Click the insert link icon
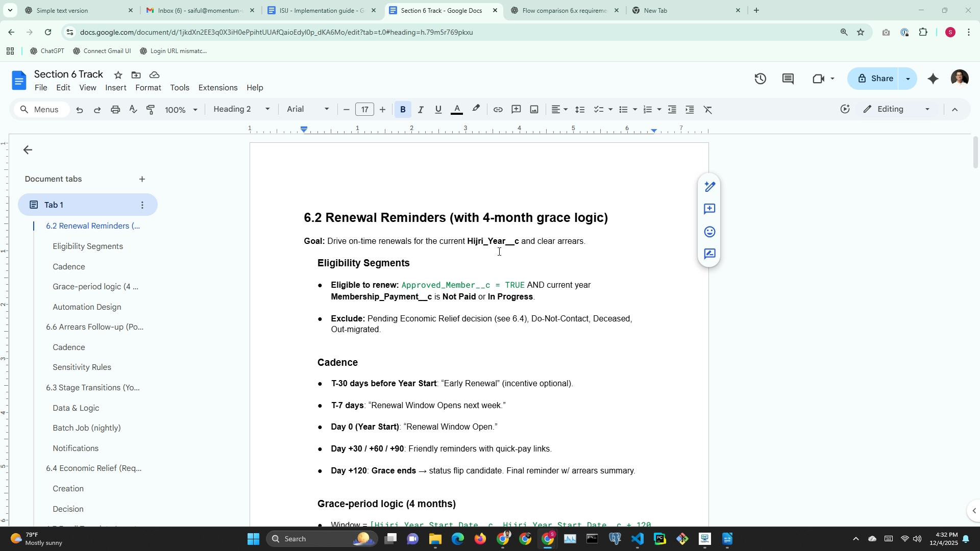The image size is (980, 551). 498,110
